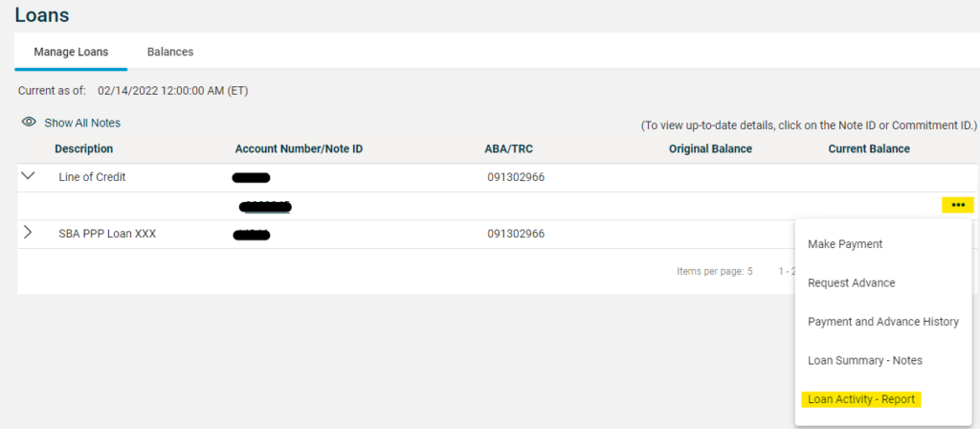This screenshot has width=980, height=429.
Task: Click Loan Summary - Notes entry
Action: tap(864, 360)
